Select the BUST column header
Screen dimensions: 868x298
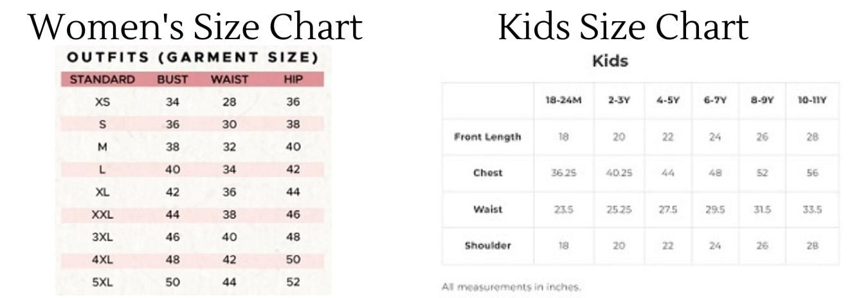[172, 80]
